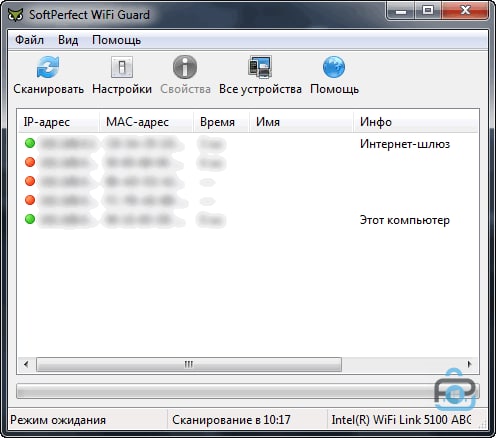
Task: Select the green-dot Этот компьютер row
Action: [x=247, y=220]
